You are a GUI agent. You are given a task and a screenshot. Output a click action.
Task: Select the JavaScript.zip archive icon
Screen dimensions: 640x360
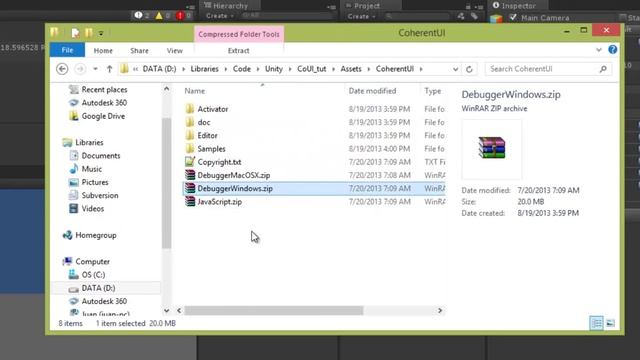pyautogui.click(x=190, y=202)
